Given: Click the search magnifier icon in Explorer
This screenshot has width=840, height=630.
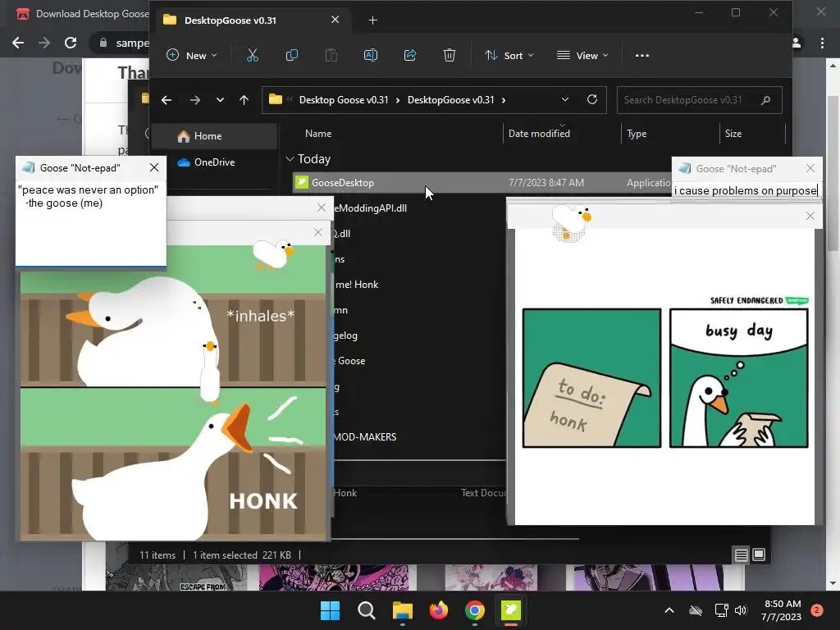Looking at the screenshot, I should 765,99.
